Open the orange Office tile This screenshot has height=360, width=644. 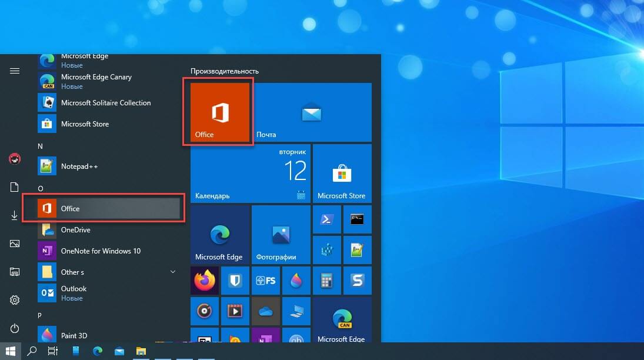(220, 113)
